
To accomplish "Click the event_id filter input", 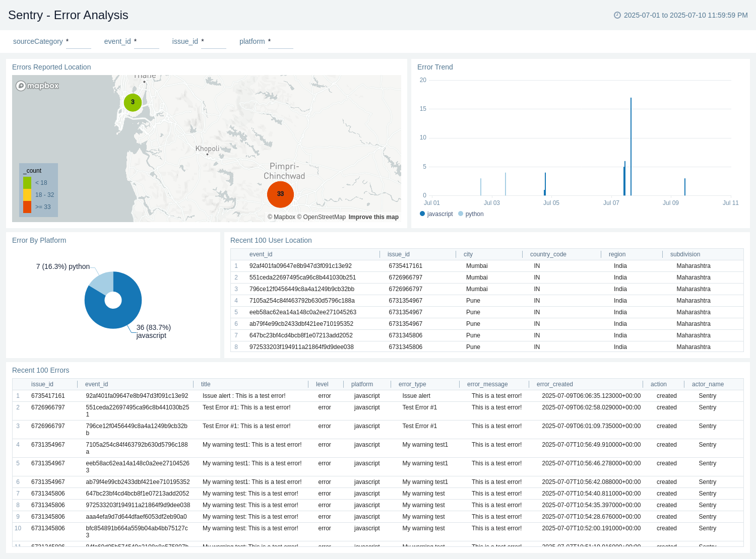I will pyautogui.click(x=147, y=42).
